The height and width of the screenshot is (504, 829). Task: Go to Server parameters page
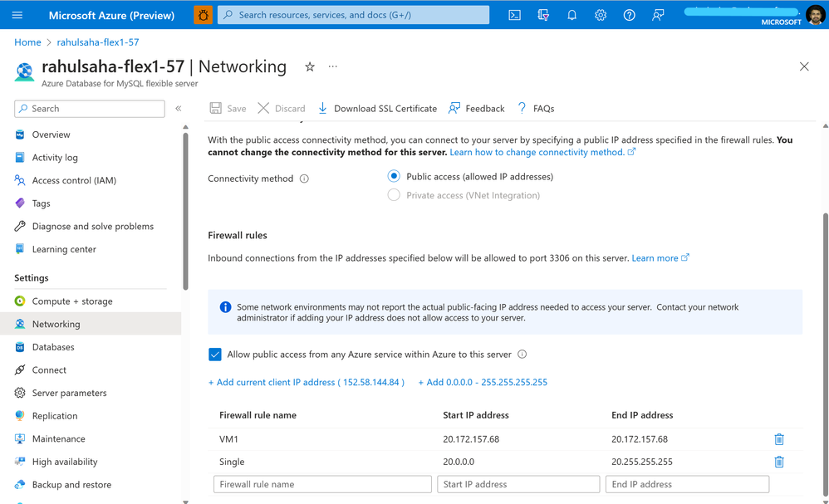tap(69, 393)
